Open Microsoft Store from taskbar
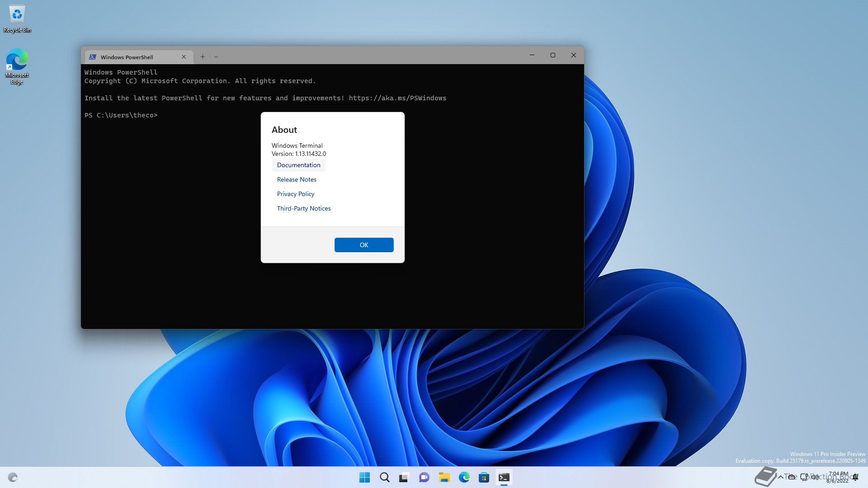Screen dimensions: 868x488 coord(484,477)
